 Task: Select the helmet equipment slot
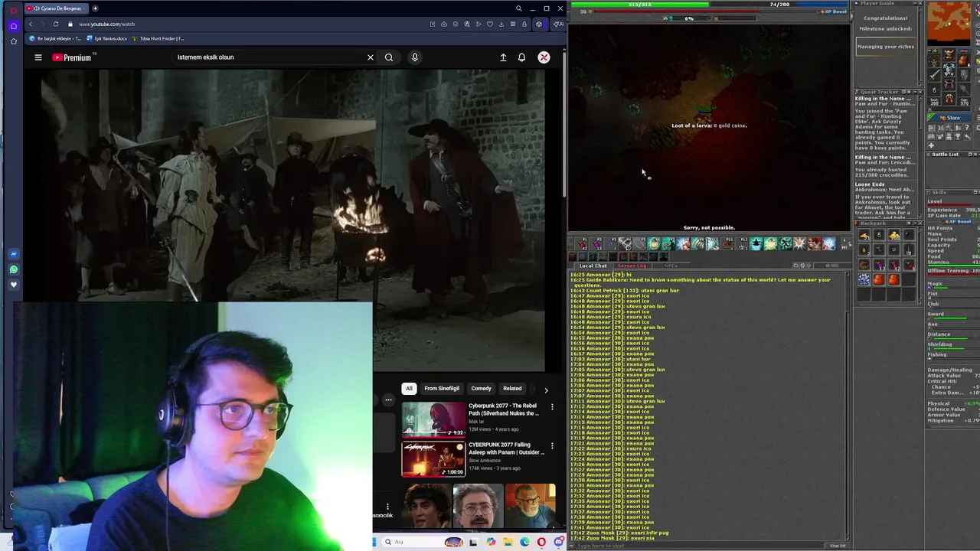(x=949, y=56)
